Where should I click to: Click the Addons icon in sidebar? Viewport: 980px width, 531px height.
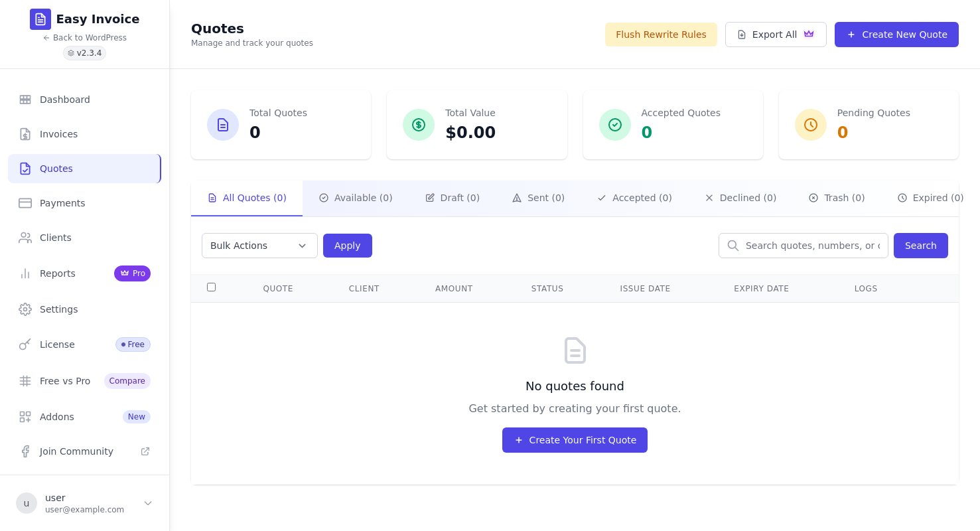[x=25, y=417]
